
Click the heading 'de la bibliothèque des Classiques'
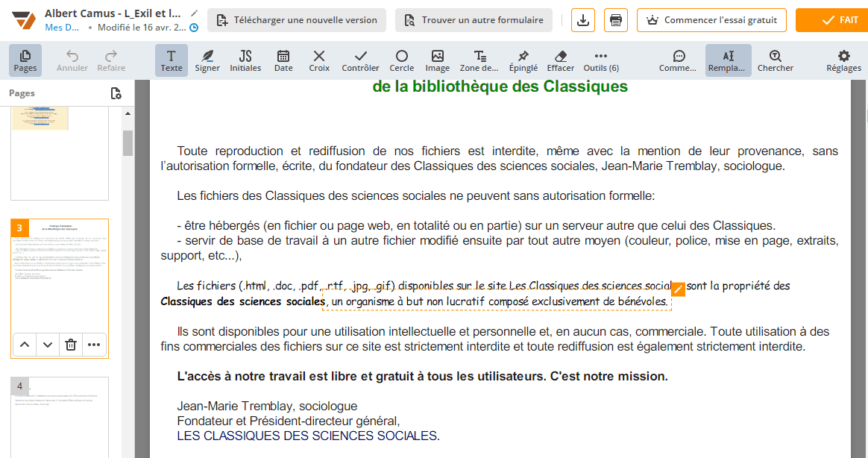point(500,87)
